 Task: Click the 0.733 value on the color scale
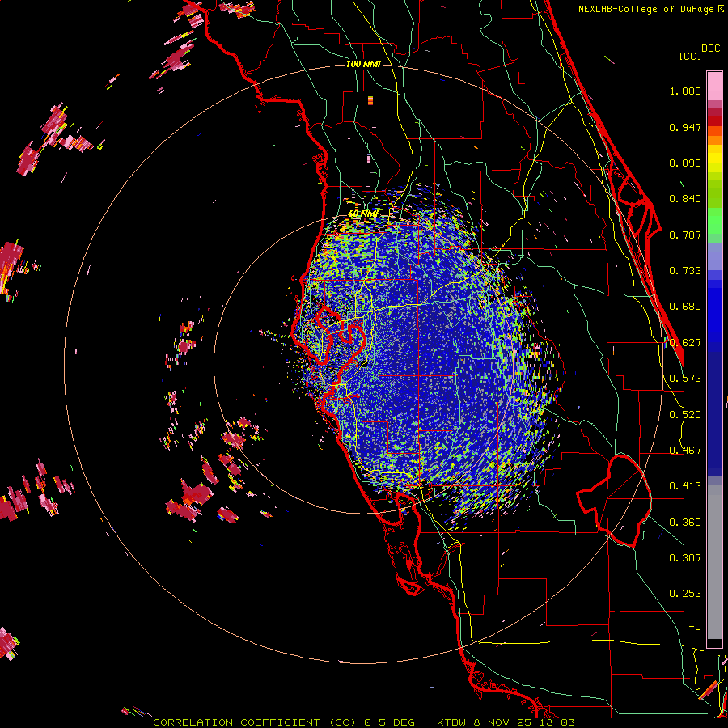(x=685, y=271)
